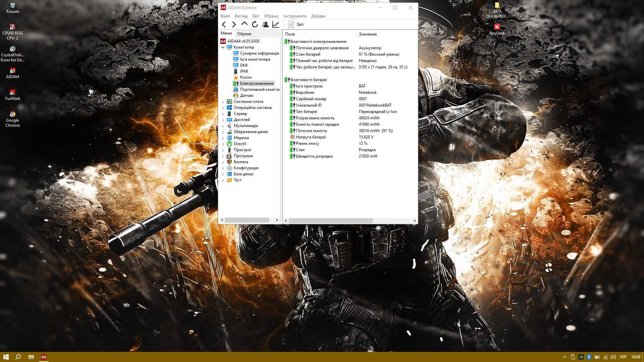Open the Windows Start menu
The image size is (644, 362).
(x=6, y=357)
